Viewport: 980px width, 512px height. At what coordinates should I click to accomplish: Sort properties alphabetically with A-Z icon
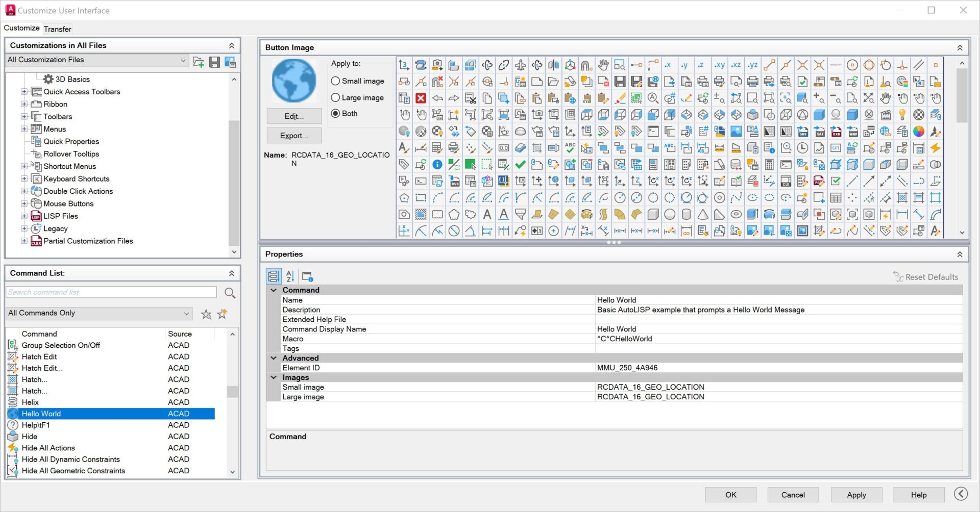(x=290, y=276)
